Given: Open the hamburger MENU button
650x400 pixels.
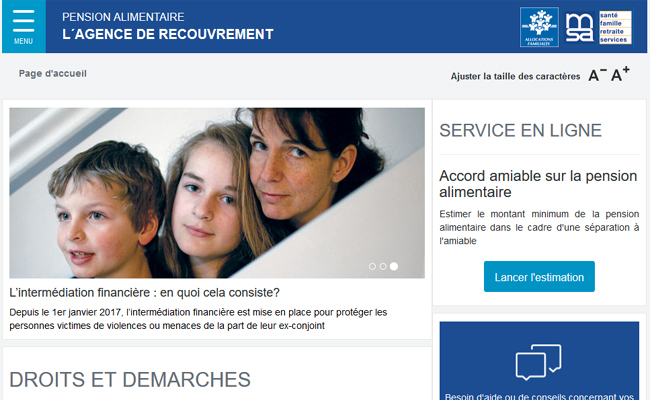Looking at the screenshot, I should pyautogui.click(x=24, y=27).
